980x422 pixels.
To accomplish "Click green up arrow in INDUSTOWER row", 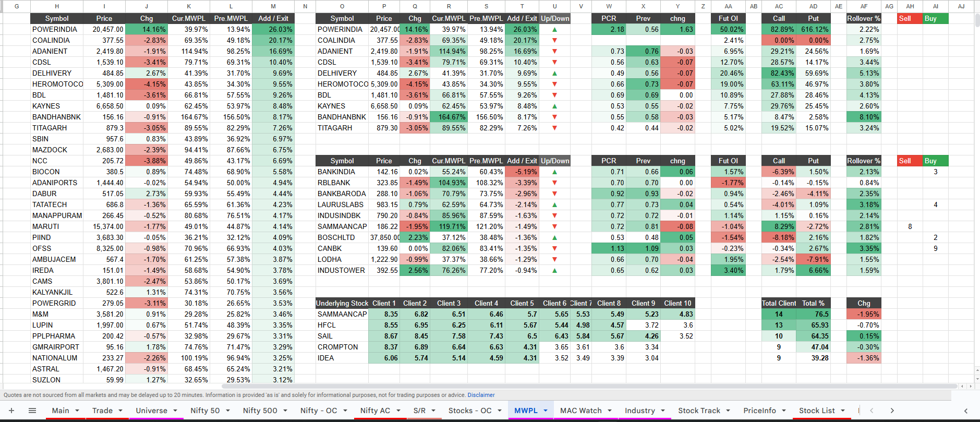I will pos(554,270).
